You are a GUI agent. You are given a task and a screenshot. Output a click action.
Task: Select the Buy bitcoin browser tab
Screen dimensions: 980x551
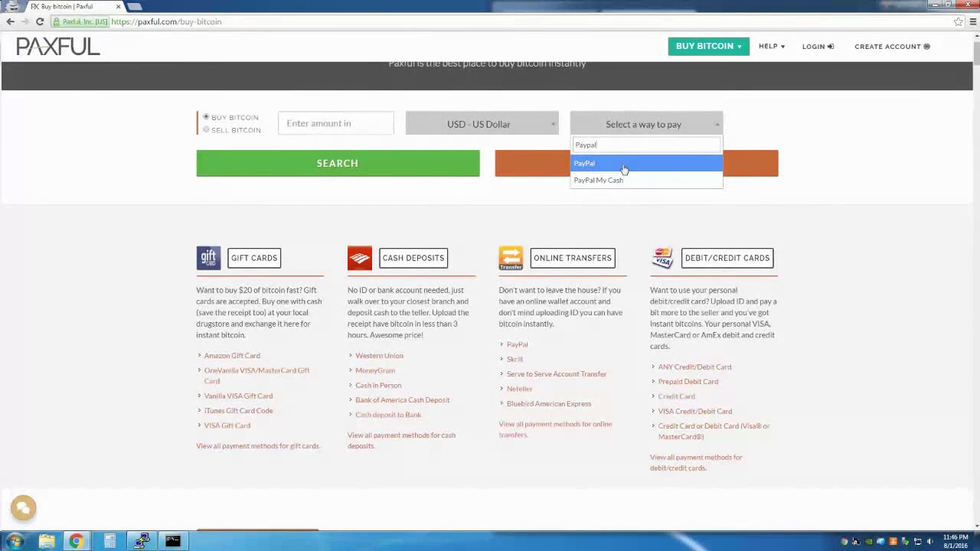74,7
